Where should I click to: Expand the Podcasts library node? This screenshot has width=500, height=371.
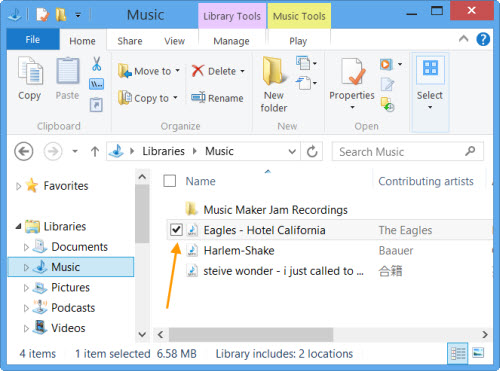click(x=26, y=308)
